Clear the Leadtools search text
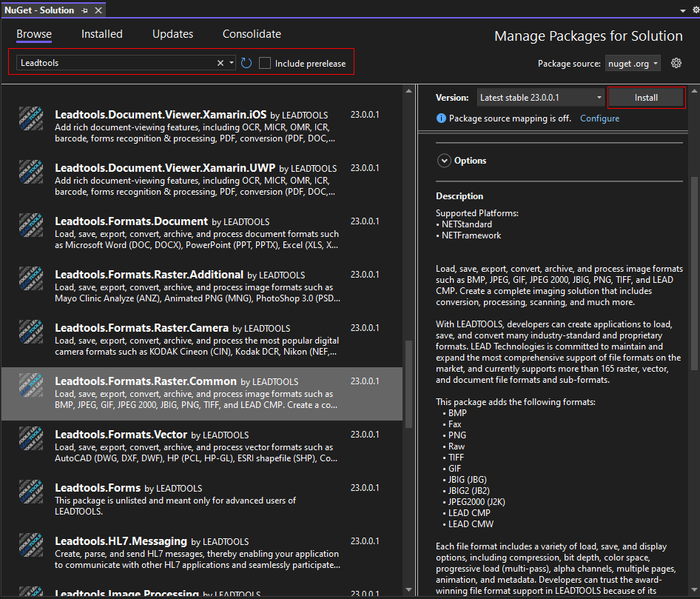This screenshot has width=700, height=599. [220, 63]
